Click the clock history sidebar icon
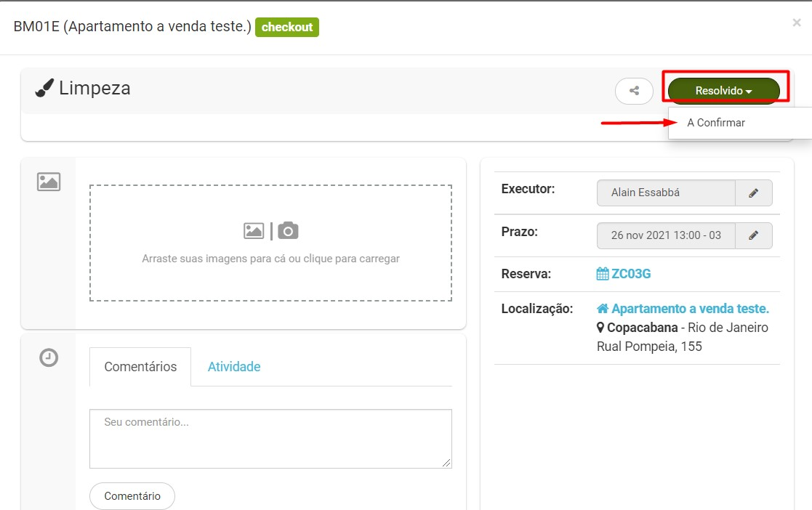 49,357
